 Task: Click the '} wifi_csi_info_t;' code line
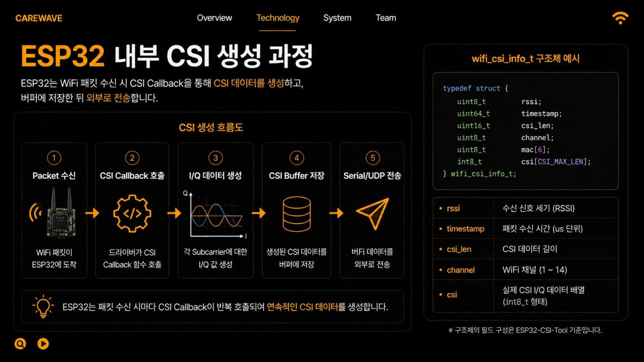coord(479,174)
